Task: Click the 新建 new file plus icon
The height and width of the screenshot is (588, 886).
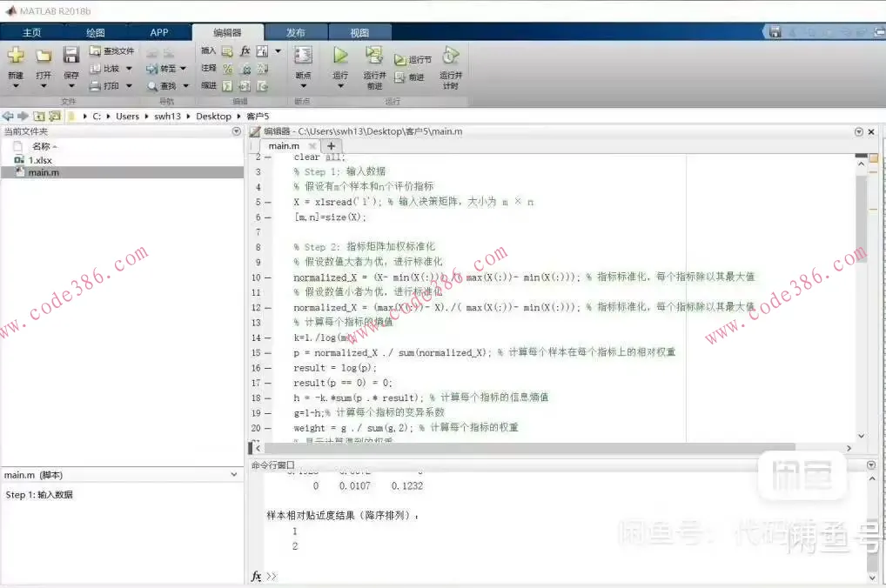Action: tap(16, 56)
